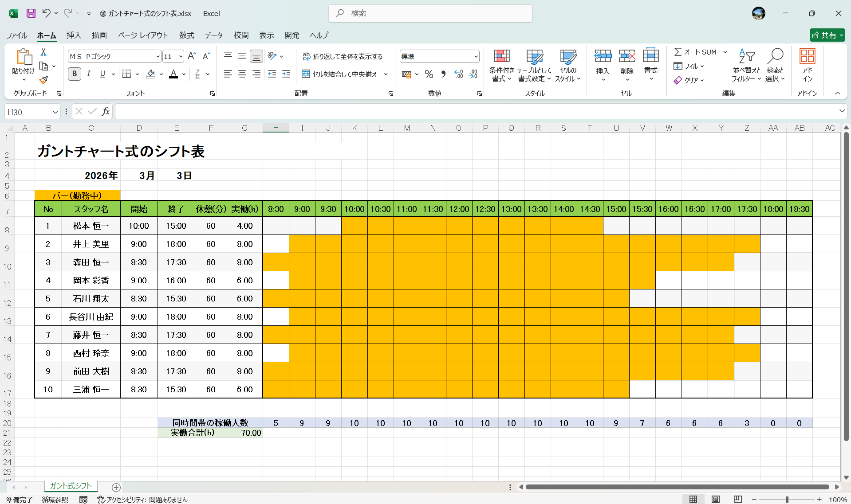Open Sort & Filter (並べ替えとフィルター)
This screenshot has width=851, height=504.
pyautogui.click(x=746, y=66)
